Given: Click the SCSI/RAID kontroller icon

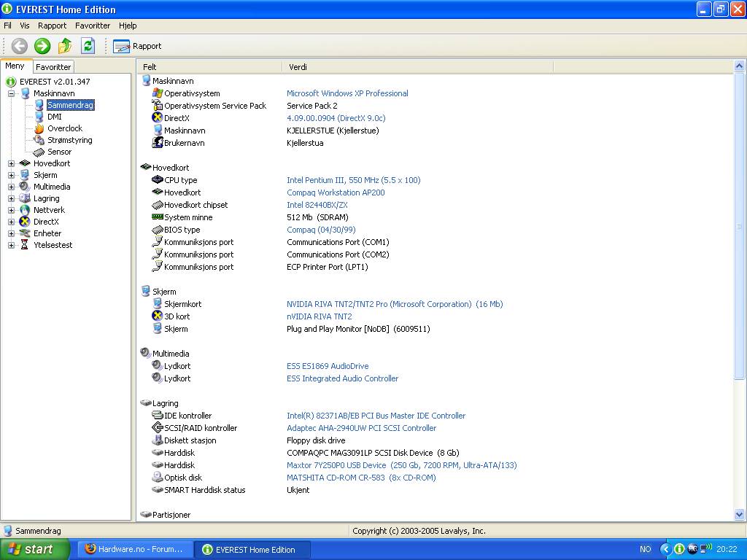Looking at the screenshot, I should [158, 427].
